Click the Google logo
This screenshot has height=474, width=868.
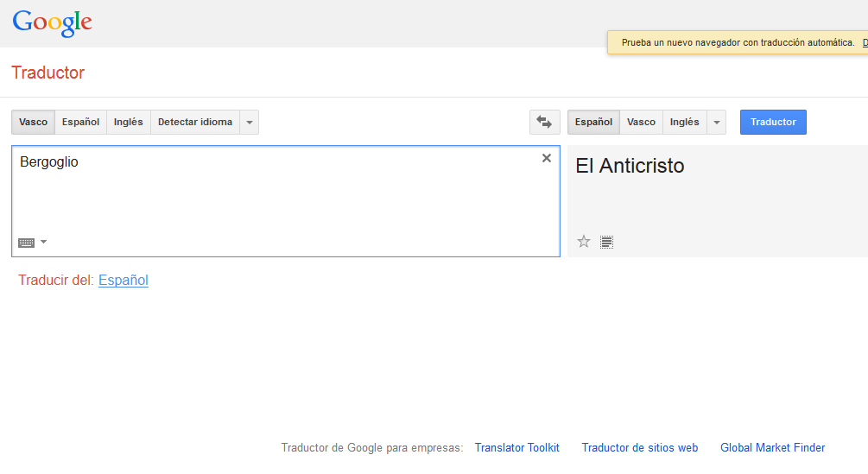pos(52,23)
